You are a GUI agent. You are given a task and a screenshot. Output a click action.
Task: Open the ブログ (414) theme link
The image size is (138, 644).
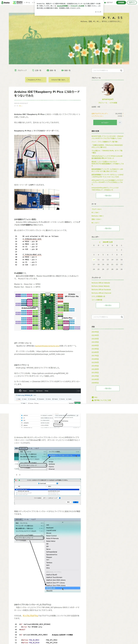(x=96, y=209)
